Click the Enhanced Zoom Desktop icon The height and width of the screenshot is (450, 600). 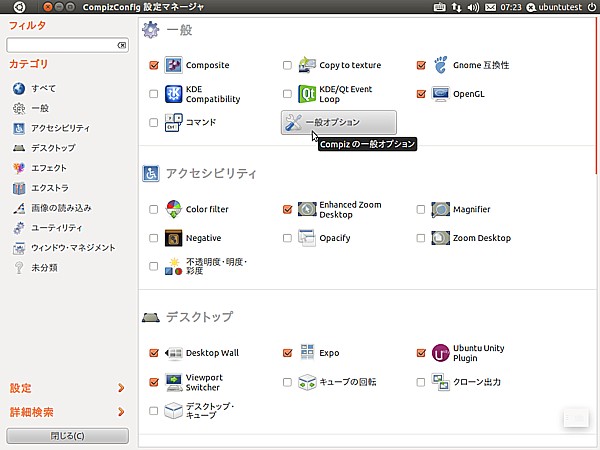click(307, 209)
